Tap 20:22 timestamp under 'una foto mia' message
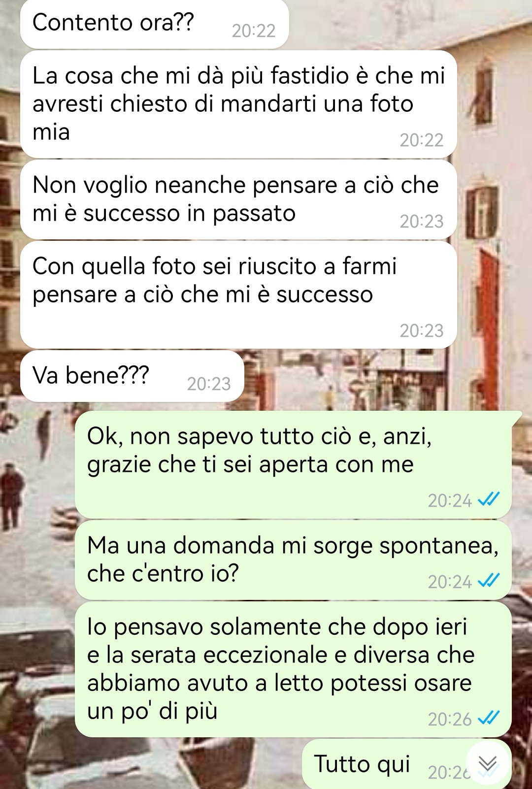 pyautogui.click(x=422, y=140)
